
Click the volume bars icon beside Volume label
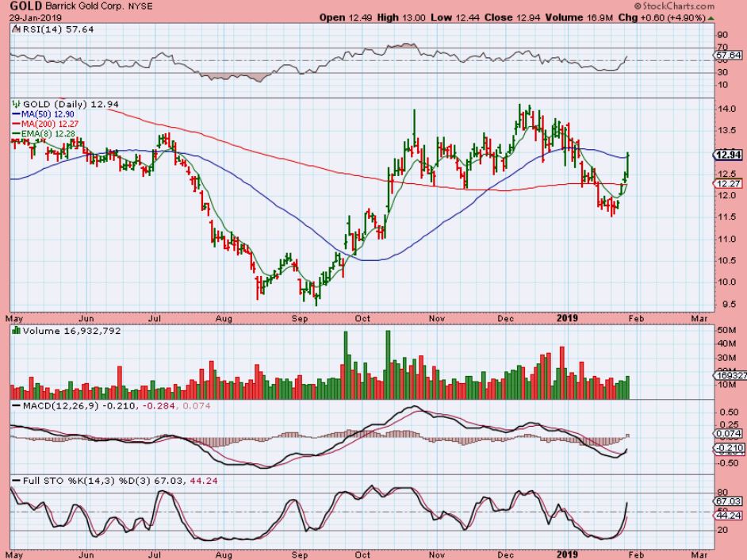[17, 330]
